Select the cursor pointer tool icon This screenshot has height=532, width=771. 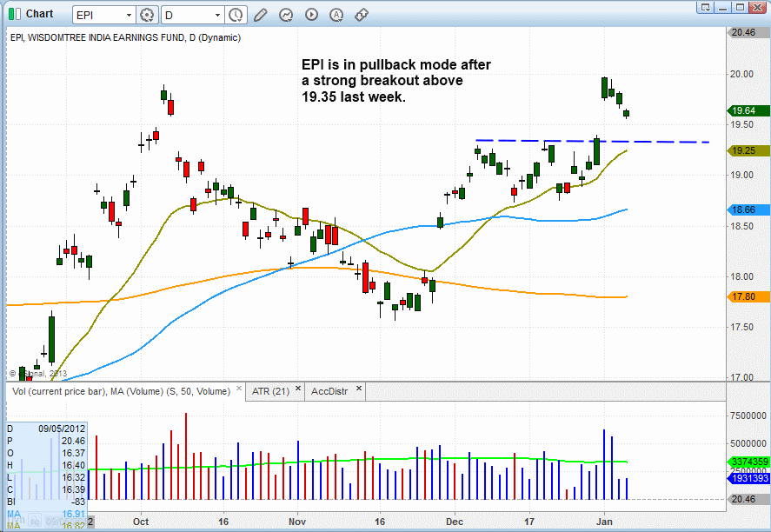tap(285, 15)
